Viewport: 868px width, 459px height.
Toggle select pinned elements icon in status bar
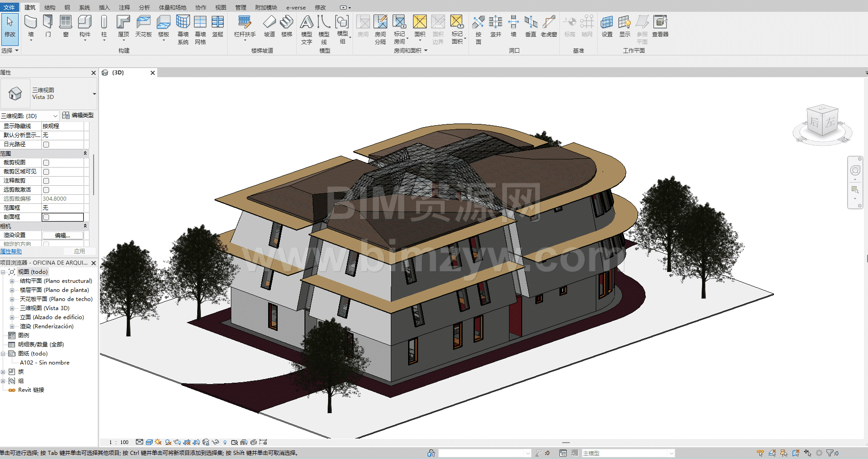pos(784,453)
